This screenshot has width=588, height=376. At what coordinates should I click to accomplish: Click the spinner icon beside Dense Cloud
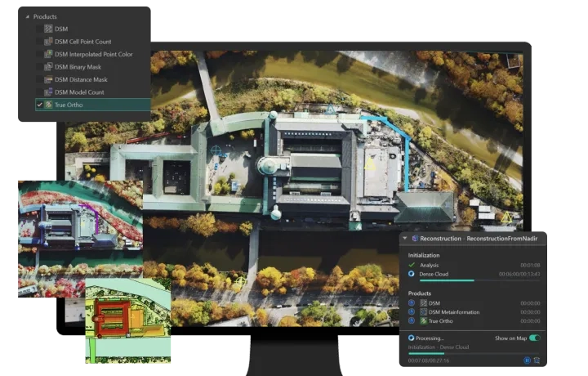412,274
